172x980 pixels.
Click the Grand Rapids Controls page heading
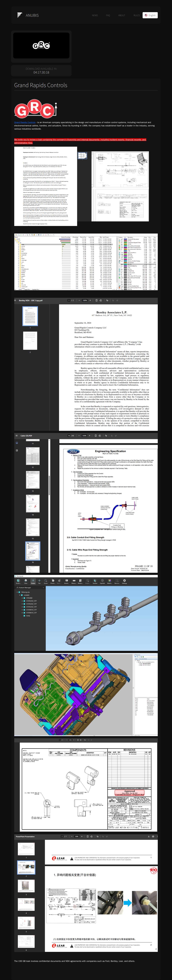(41, 85)
